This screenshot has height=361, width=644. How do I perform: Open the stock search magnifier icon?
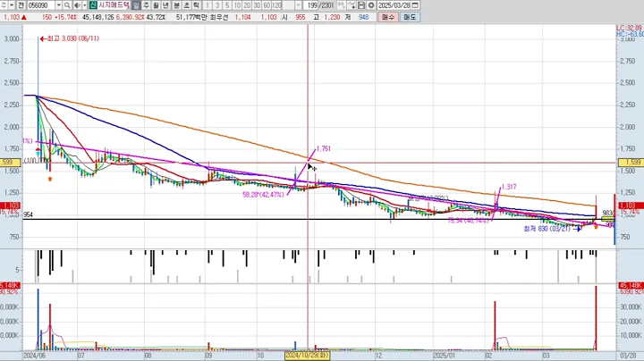(x=67, y=5)
